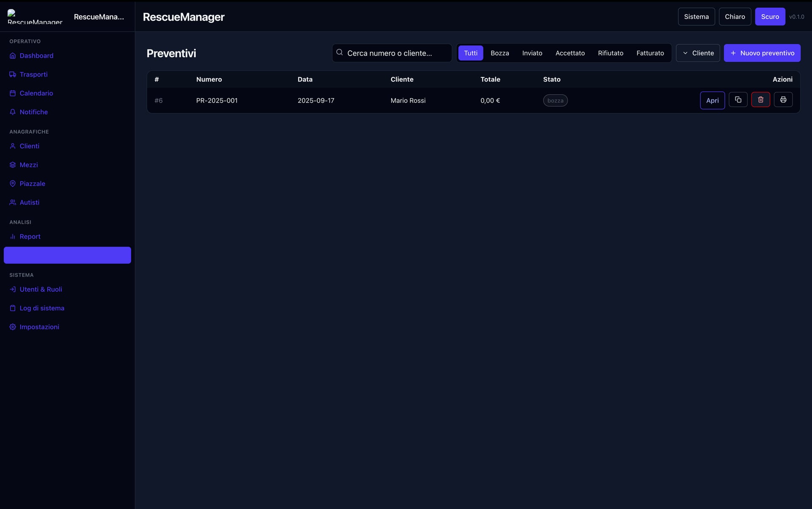Select the Scuro theme option
Screen dimensions: 812x509
tap(770, 16)
